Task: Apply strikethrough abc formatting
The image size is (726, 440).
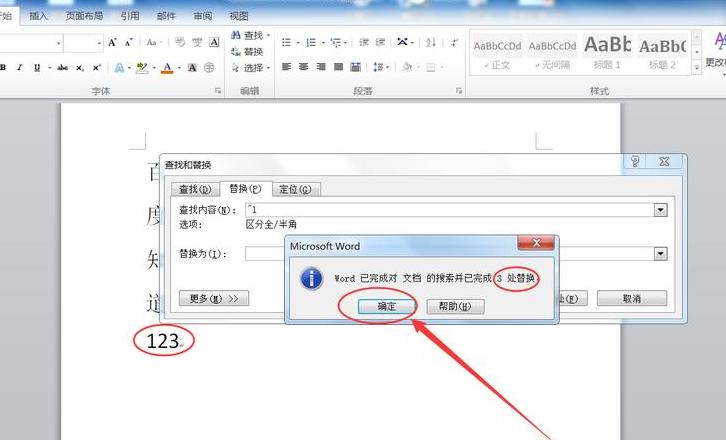Action: [63, 68]
